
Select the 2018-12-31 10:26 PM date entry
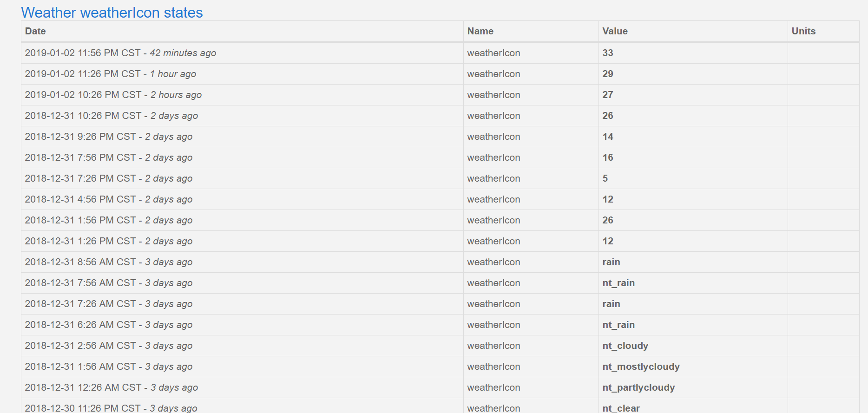pos(111,116)
